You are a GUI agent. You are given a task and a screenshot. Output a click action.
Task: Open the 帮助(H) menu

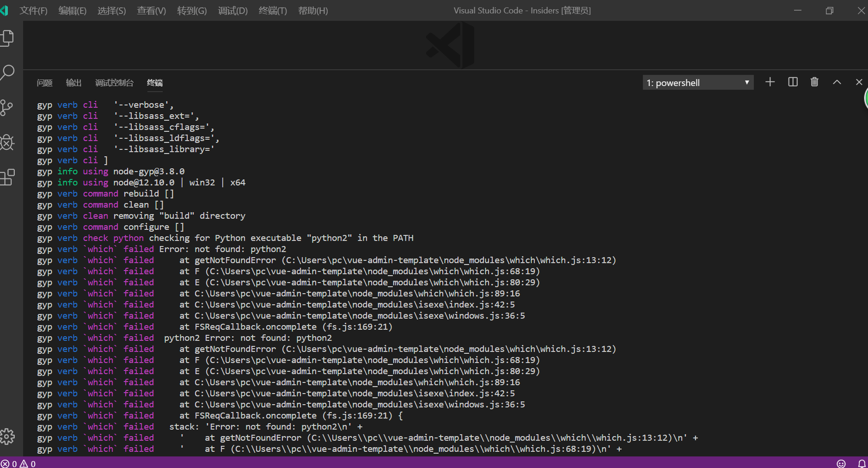313,11
